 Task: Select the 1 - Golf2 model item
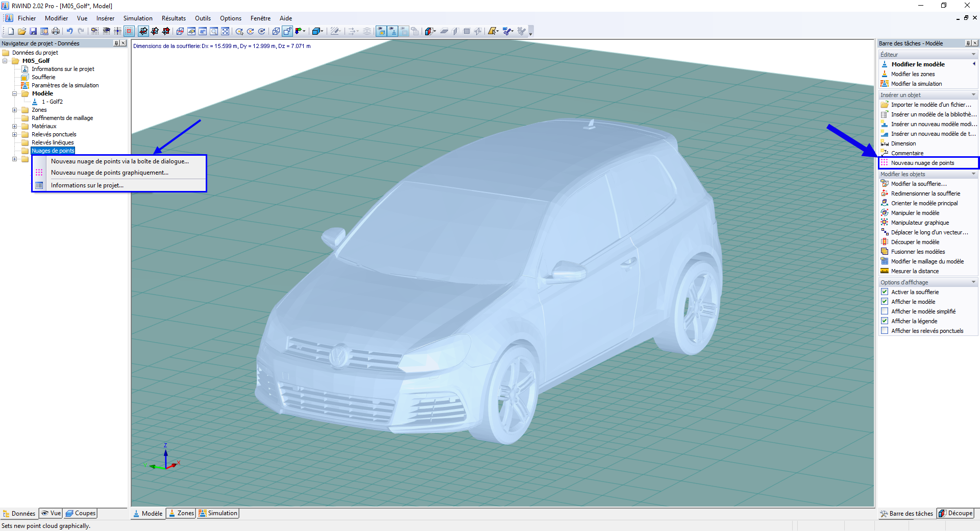pyautogui.click(x=52, y=102)
